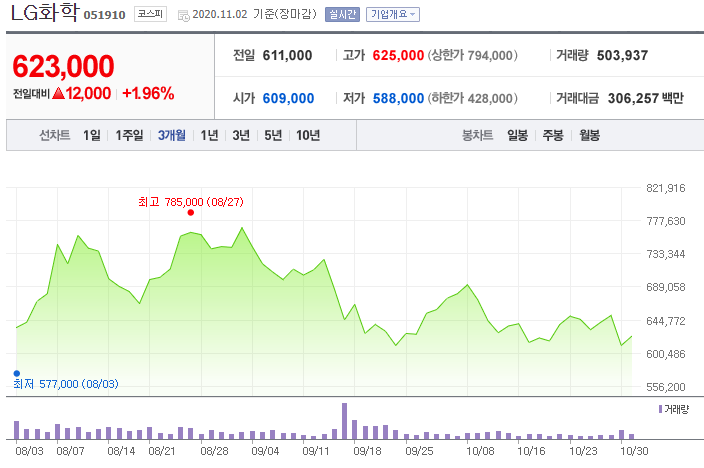Select the 1주일 line chart tab

pyautogui.click(x=129, y=135)
